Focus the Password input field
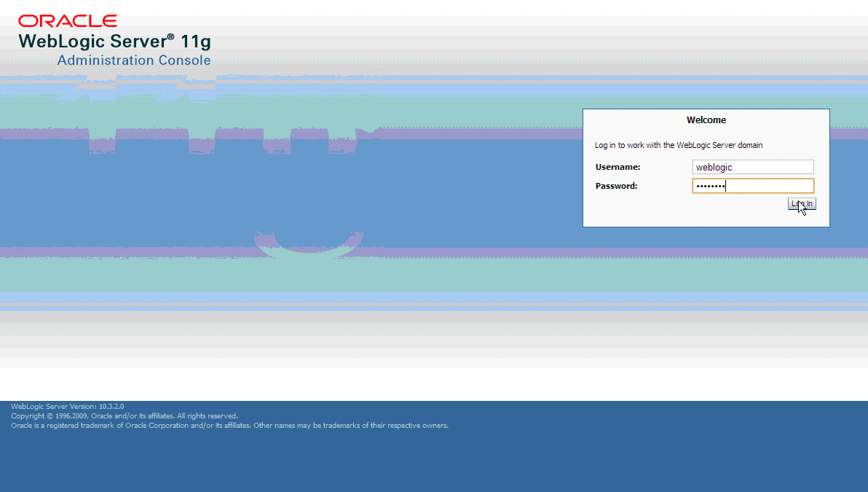868x492 pixels. [753, 186]
